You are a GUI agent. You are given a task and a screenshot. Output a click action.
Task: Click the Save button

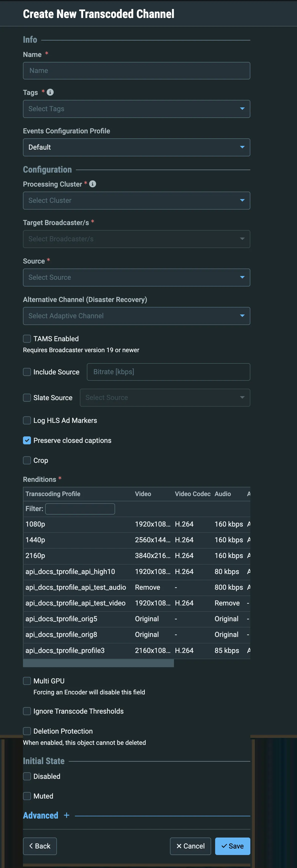(x=233, y=846)
